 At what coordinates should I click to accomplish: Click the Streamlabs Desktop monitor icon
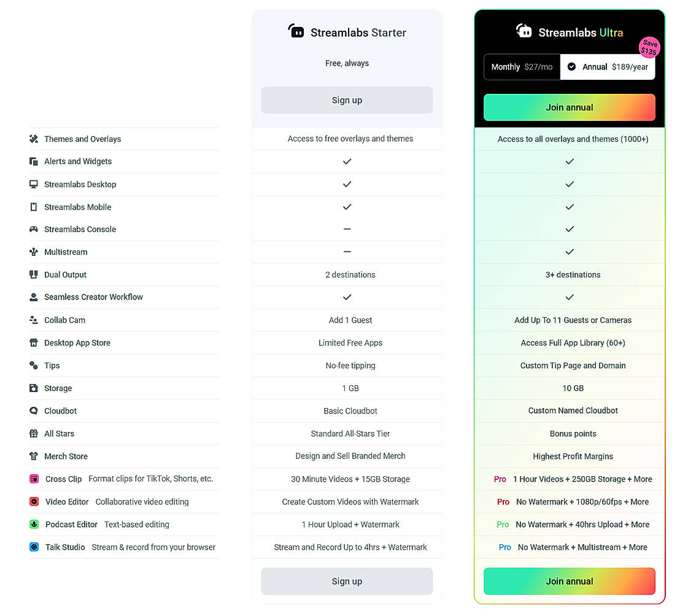pyautogui.click(x=34, y=184)
